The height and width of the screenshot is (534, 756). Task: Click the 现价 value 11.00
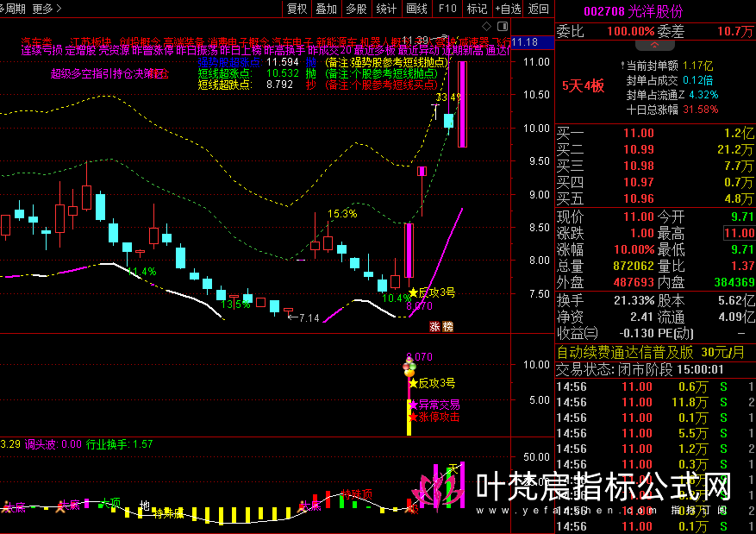point(639,217)
